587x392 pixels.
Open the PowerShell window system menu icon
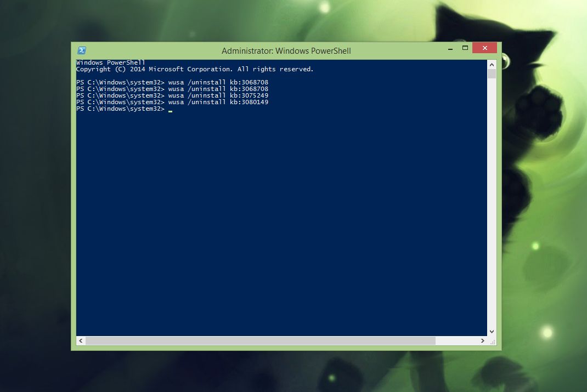[x=82, y=50]
